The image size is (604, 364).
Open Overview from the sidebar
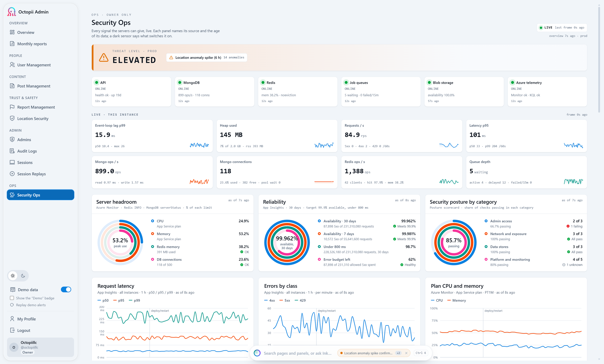[40, 32]
